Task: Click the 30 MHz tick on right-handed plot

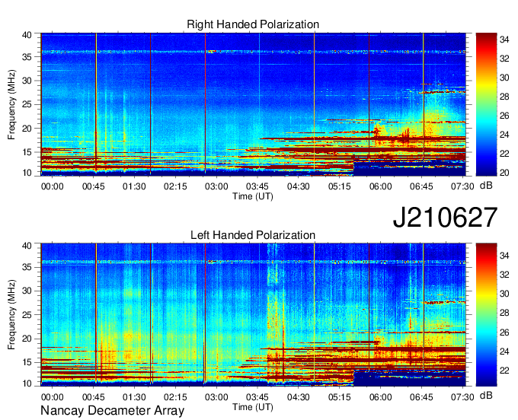Action: tap(27, 81)
